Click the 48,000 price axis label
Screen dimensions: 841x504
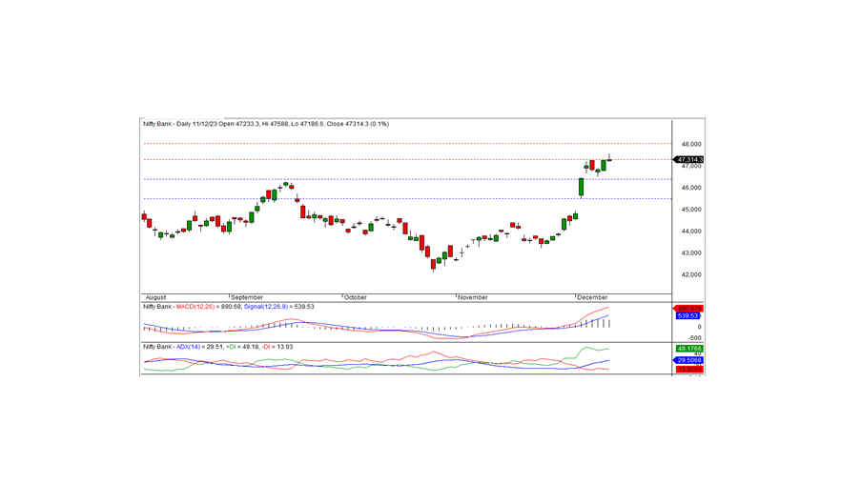[x=690, y=144]
